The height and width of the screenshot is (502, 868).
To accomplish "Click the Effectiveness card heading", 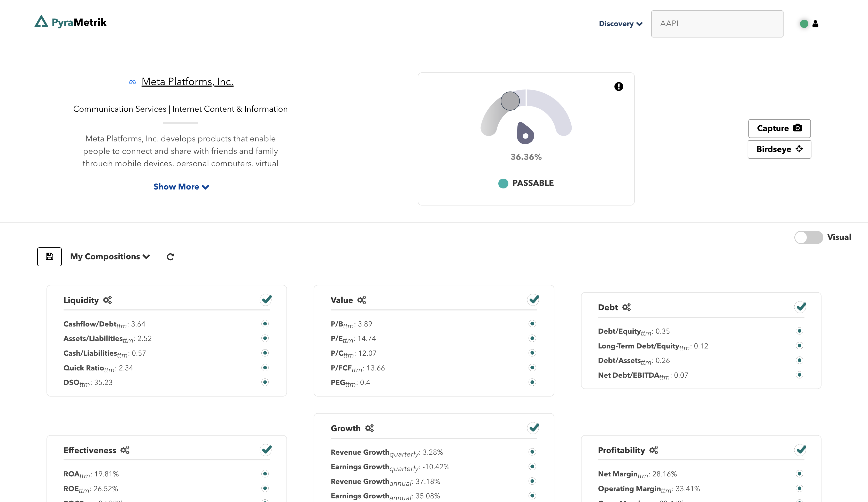I will point(90,450).
